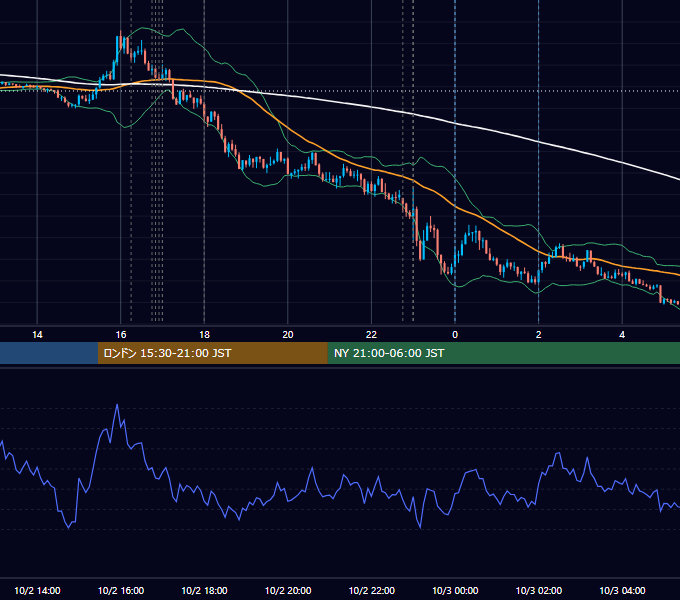Click the blue session bar before ロンドン

pos(49,353)
